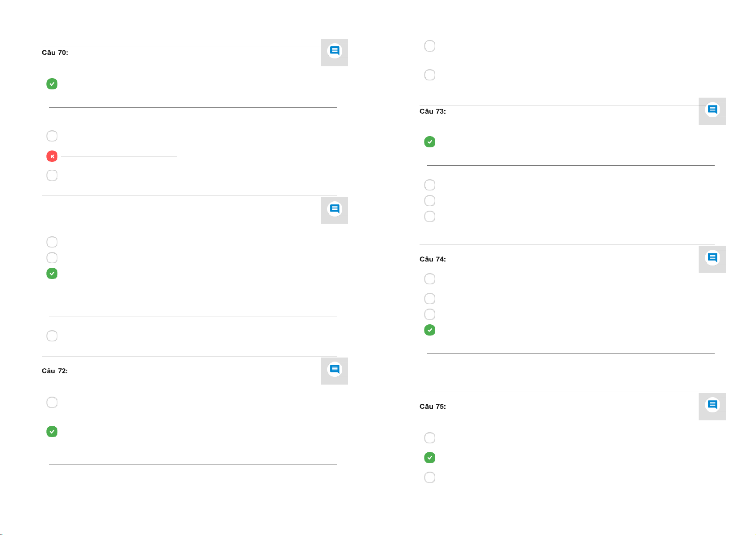This screenshot has width=756, height=535.
Task: Select the green checked answer of Câu 73
Action: pos(430,142)
